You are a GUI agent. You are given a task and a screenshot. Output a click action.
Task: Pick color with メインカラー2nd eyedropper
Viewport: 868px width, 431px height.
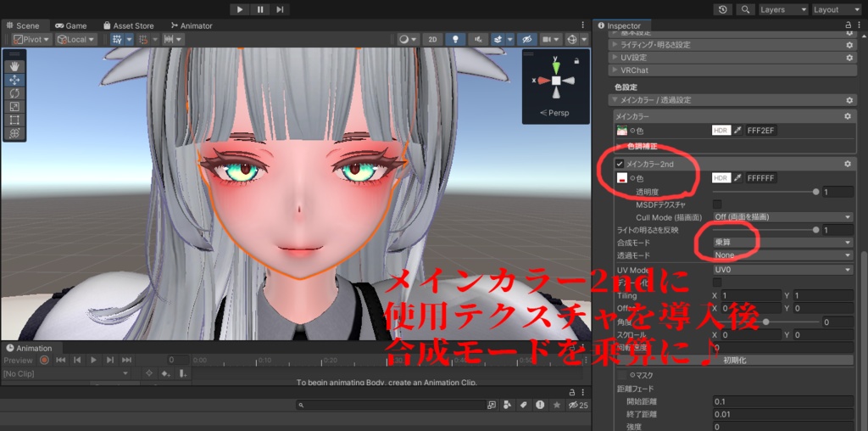coord(737,178)
